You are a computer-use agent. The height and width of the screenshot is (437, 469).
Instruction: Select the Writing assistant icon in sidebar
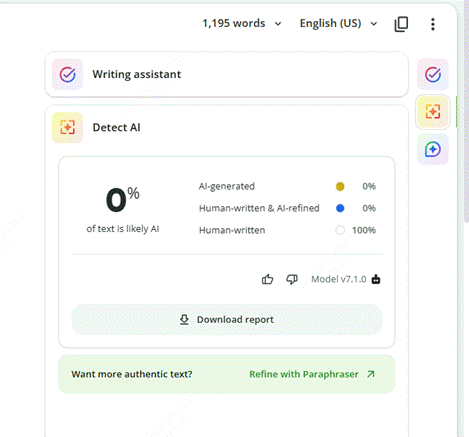point(433,74)
